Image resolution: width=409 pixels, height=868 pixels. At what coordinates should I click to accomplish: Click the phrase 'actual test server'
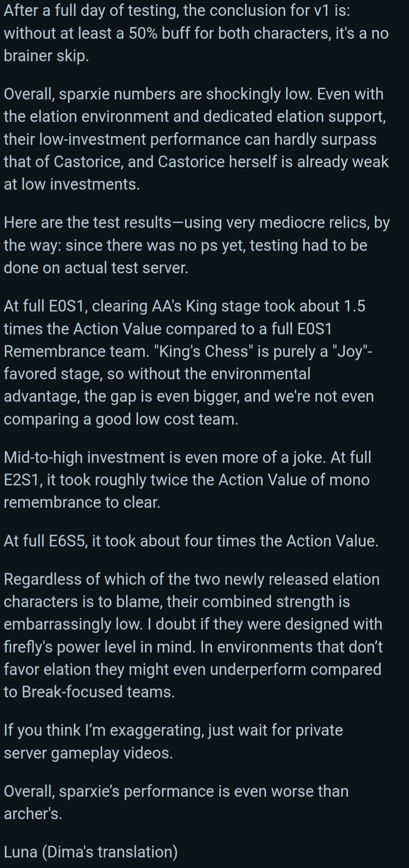pos(121,268)
